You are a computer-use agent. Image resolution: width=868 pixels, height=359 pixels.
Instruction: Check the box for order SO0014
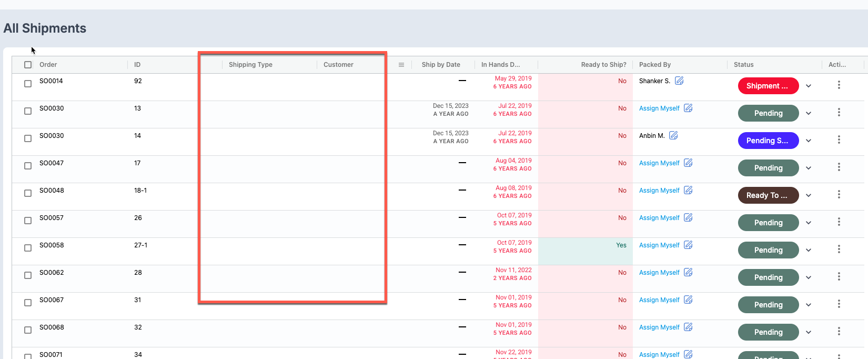click(x=28, y=84)
